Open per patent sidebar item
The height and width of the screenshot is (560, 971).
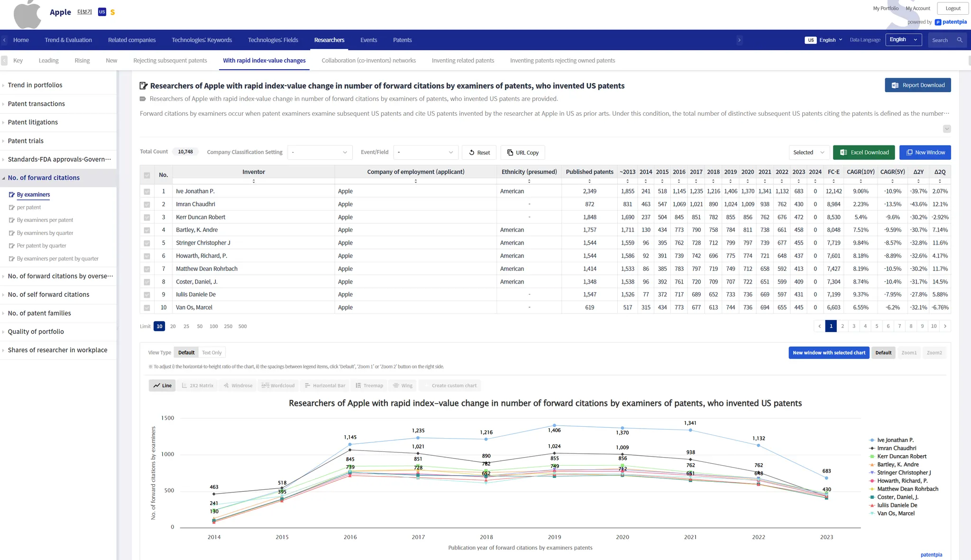tap(28, 207)
